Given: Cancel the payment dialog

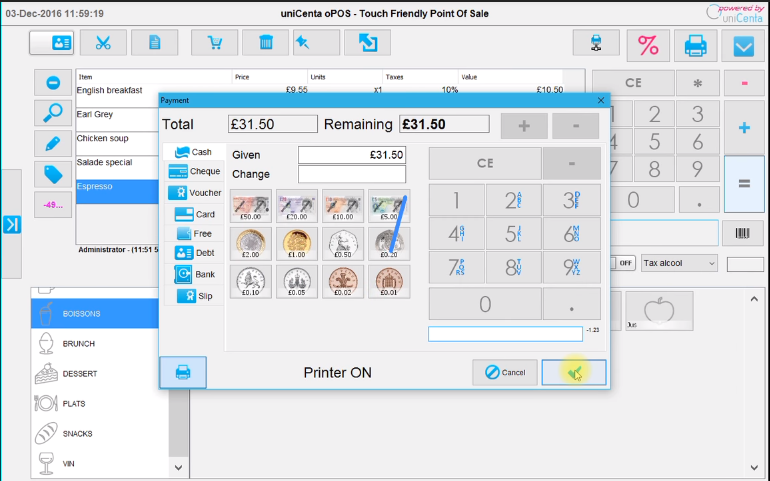Looking at the screenshot, I should click(504, 372).
